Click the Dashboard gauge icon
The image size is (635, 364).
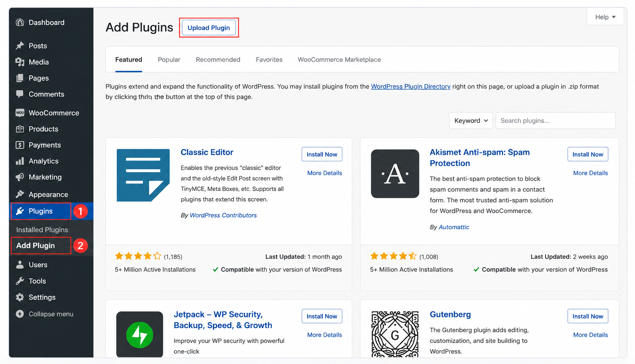[20, 22]
